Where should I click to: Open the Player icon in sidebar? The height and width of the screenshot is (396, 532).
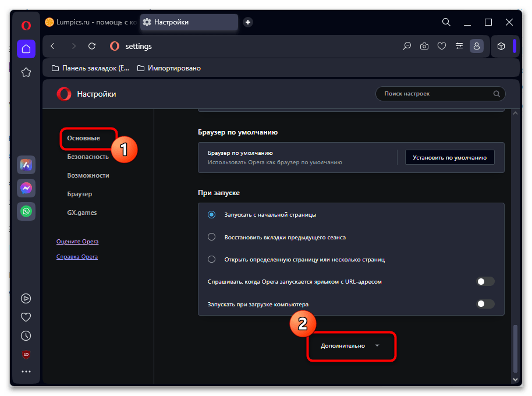click(x=26, y=298)
